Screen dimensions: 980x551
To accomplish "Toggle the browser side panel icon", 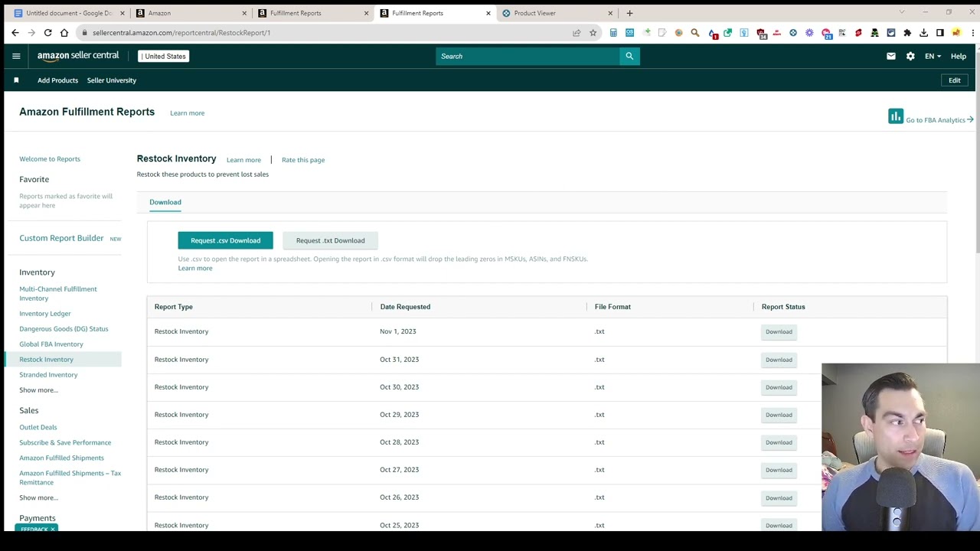I will [939, 33].
